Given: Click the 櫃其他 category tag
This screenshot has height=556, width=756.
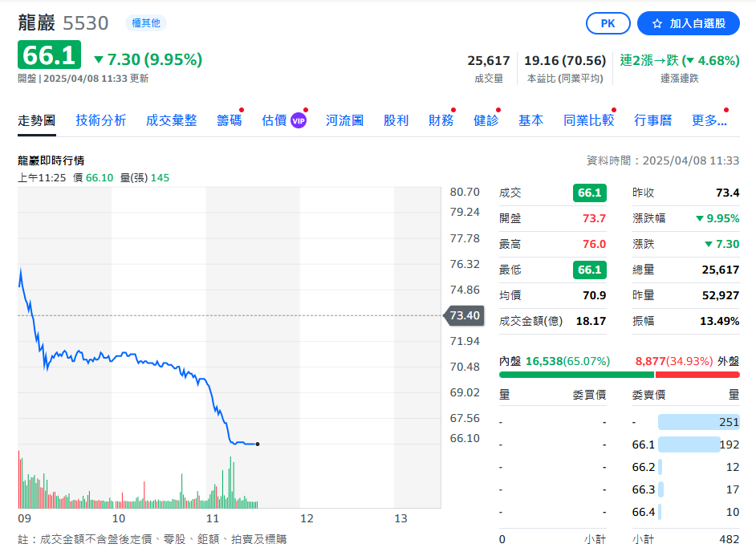Looking at the screenshot, I should pyautogui.click(x=145, y=23).
